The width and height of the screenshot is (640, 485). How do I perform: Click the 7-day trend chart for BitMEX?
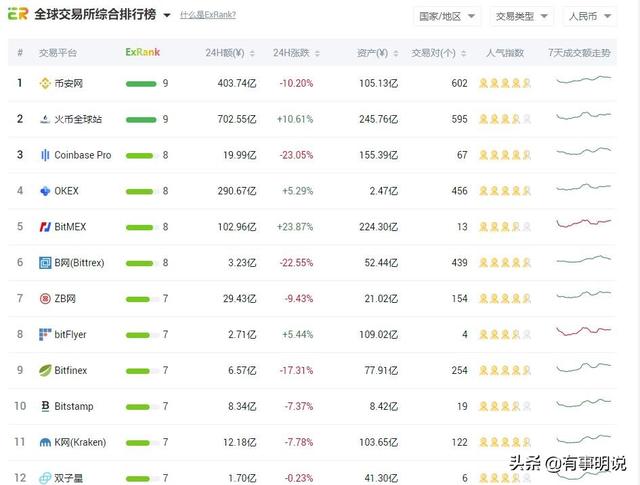tap(583, 226)
